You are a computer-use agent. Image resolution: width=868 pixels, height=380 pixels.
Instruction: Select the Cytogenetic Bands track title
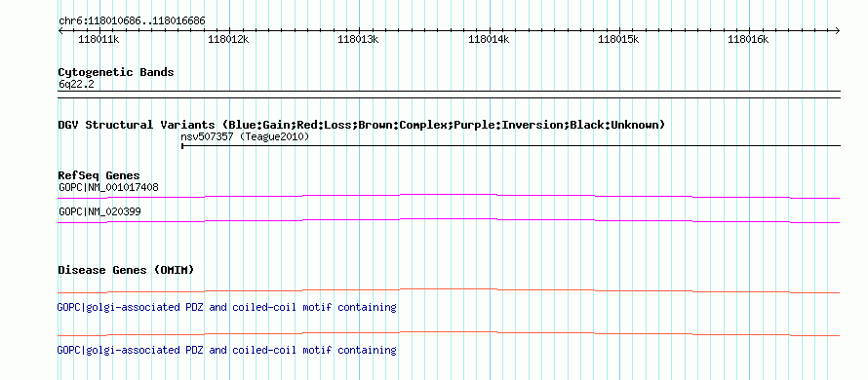tap(116, 72)
